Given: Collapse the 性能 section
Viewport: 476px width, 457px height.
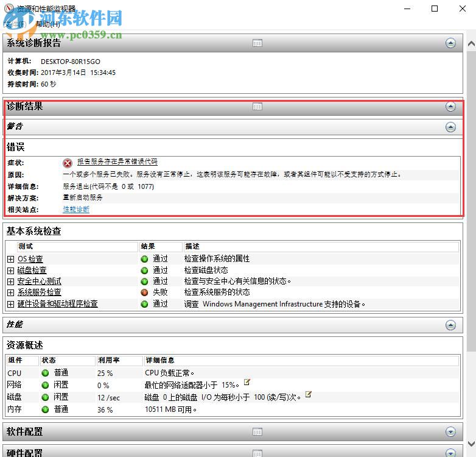Looking at the screenshot, I should 450,325.
